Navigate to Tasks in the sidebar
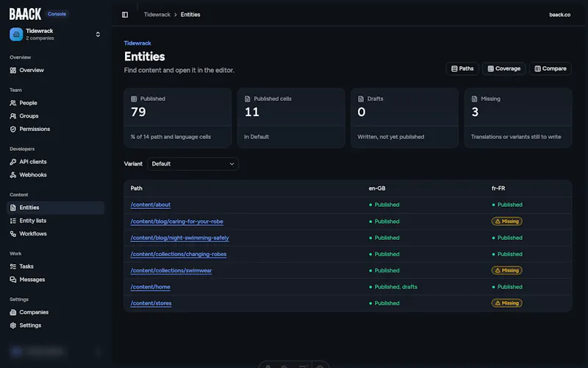Screen dimensions: 588x368 click(56, 266)
